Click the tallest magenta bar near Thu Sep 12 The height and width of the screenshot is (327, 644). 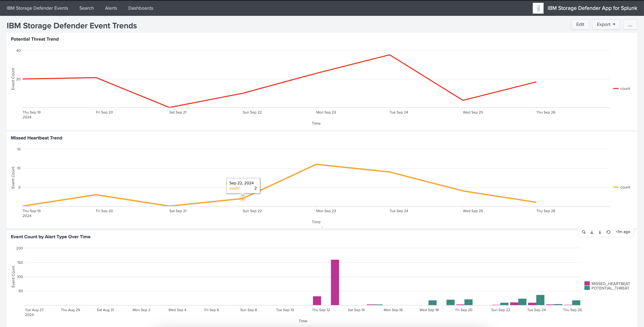pos(335,282)
